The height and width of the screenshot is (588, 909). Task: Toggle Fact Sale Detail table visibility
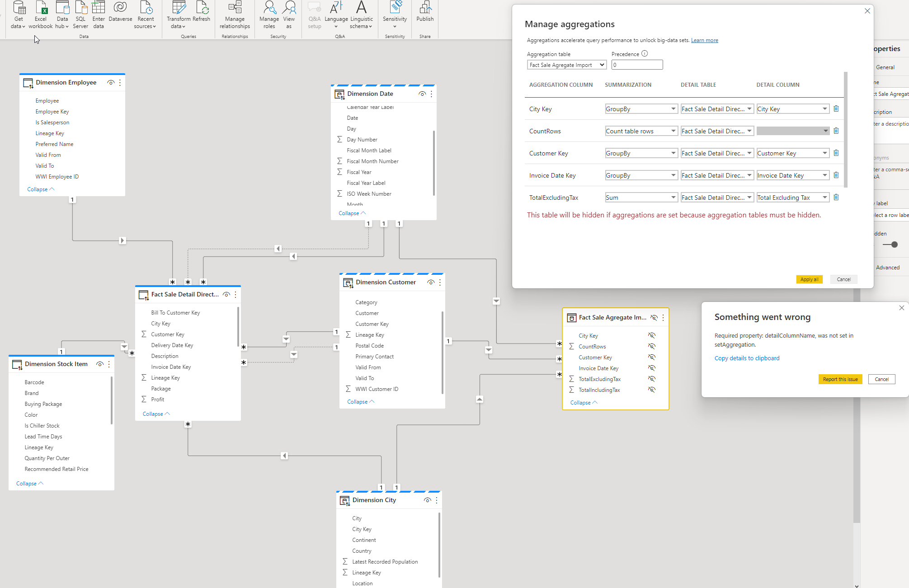click(x=226, y=294)
